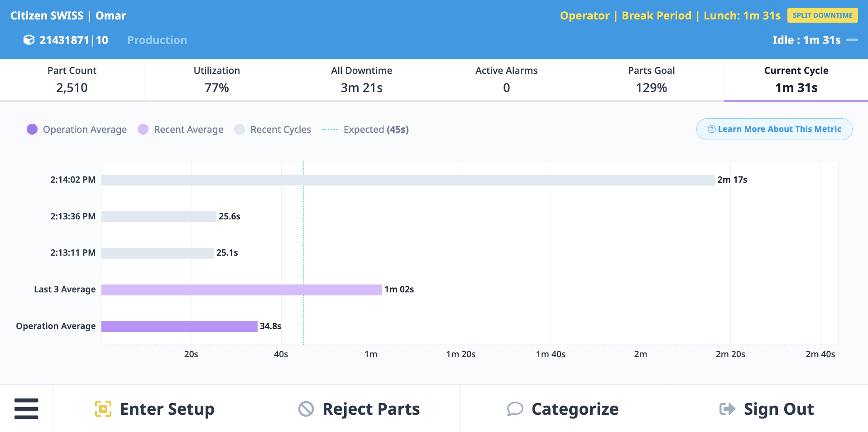The height and width of the screenshot is (432, 868).
Task: Toggle the Operation Average legend dot
Action: point(32,130)
